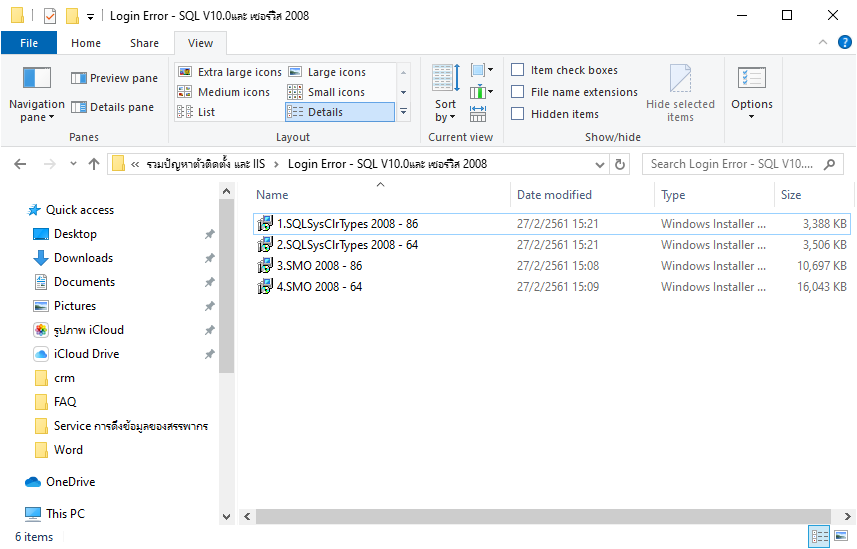The height and width of the screenshot is (549, 857).
Task: Sort by the Name column header
Action: (380, 195)
